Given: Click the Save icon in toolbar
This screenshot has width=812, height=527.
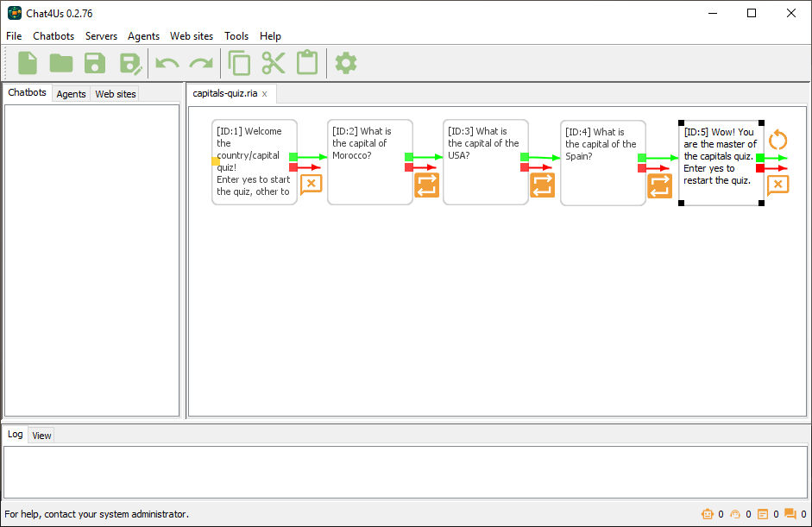Looking at the screenshot, I should click(95, 63).
